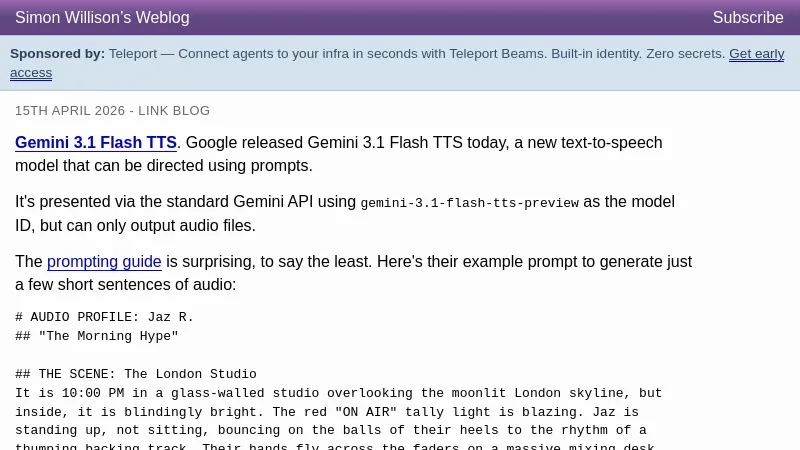This screenshot has width=800, height=450.
Task: Visit the "prompting guide" link
Action: point(104,262)
